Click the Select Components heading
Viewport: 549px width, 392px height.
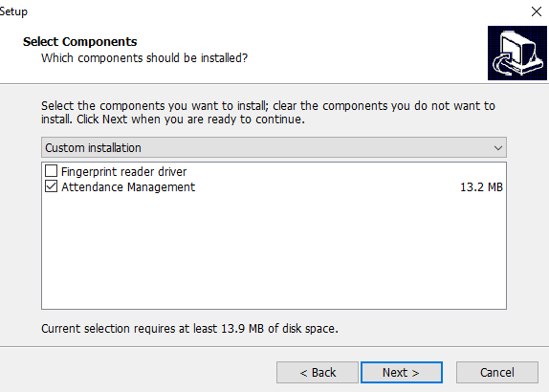pos(79,42)
